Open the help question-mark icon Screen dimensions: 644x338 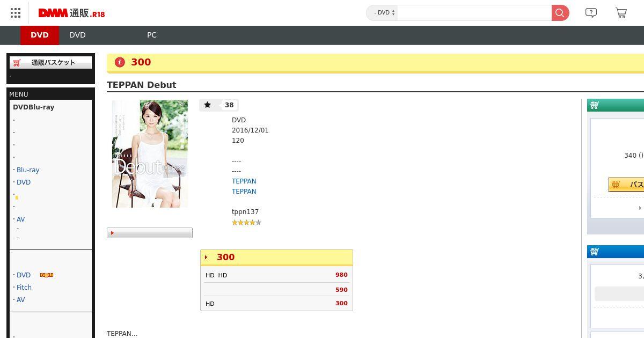point(591,13)
